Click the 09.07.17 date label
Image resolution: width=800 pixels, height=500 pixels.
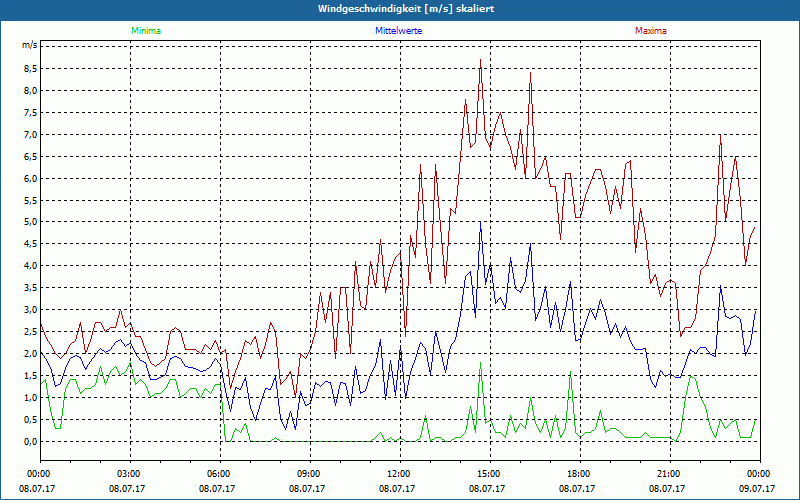pos(757,488)
